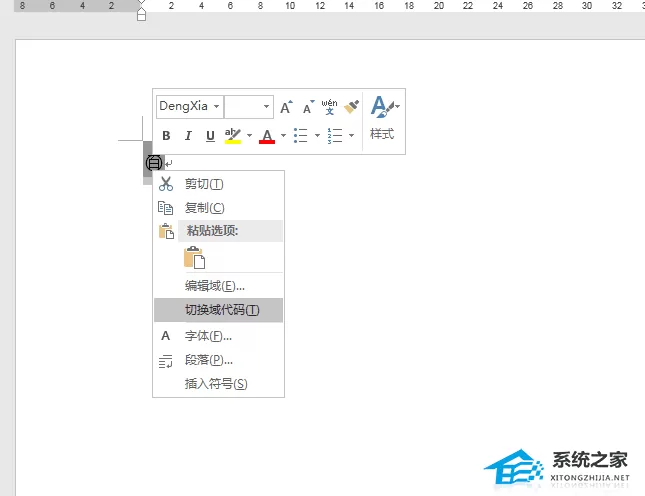Toggle Italic formatting in mini toolbar
645x496 pixels.
[188, 135]
